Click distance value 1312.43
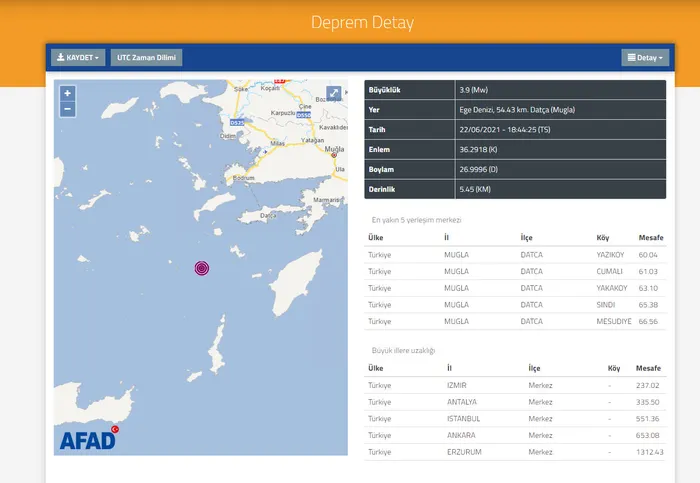The height and width of the screenshot is (483, 700). click(650, 452)
